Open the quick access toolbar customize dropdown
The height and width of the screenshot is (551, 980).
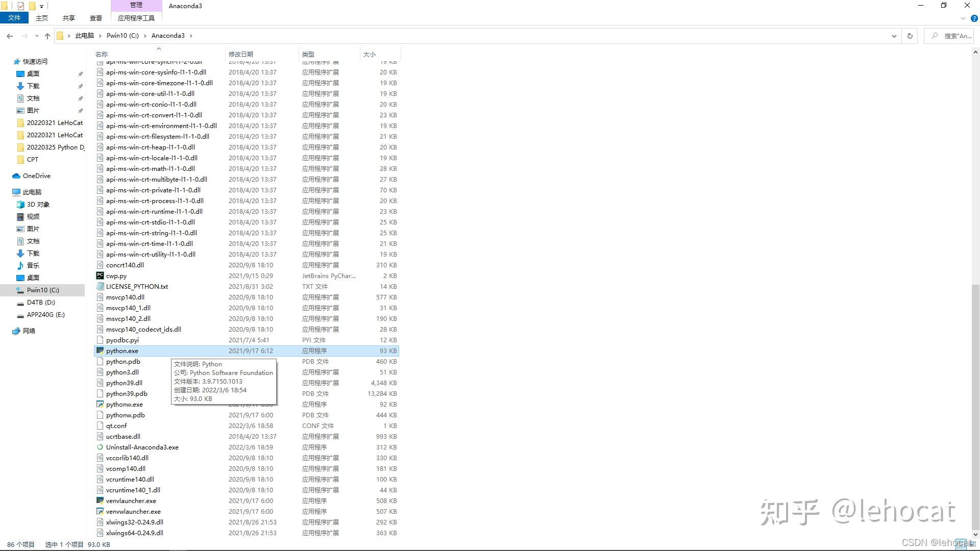(42, 6)
